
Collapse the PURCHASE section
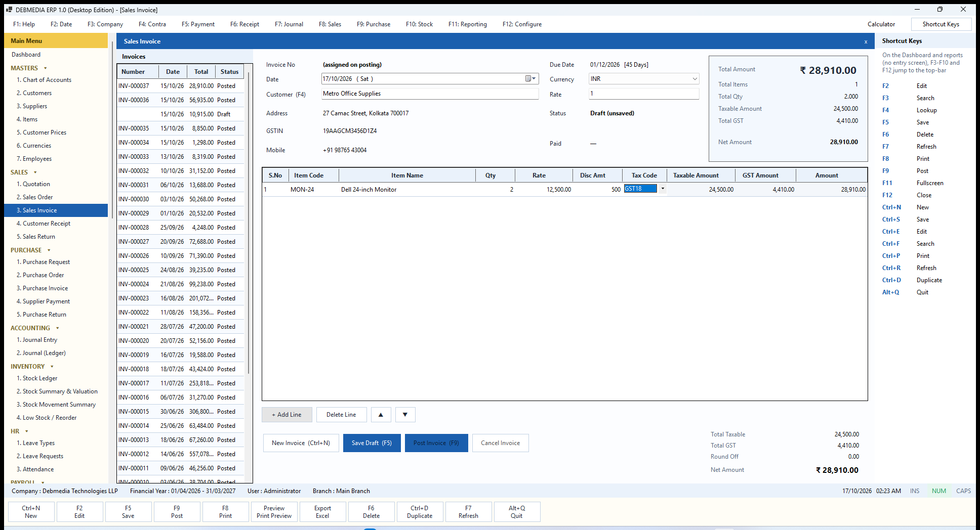coord(49,250)
